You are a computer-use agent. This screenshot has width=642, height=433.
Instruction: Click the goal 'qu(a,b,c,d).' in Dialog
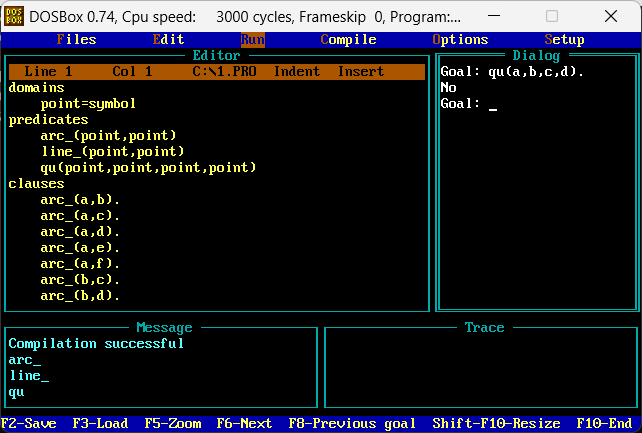(536, 72)
